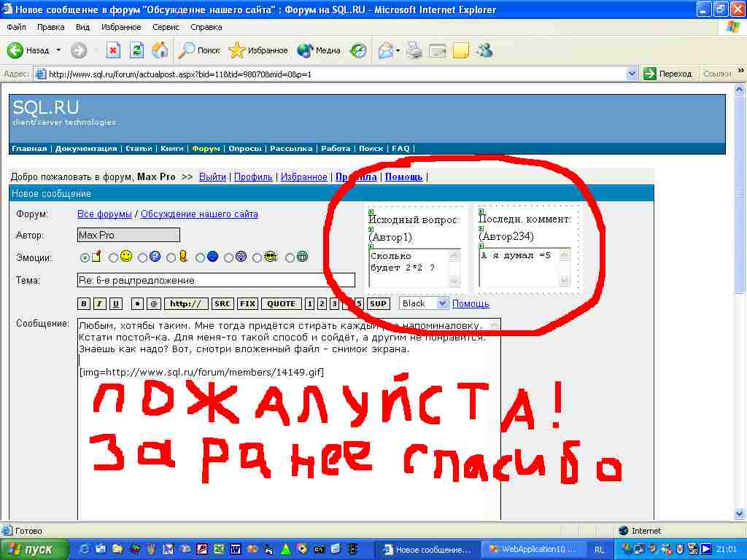Open the Black text color dropdown
Image resolution: width=747 pixels, height=560 pixels.
pos(443,303)
